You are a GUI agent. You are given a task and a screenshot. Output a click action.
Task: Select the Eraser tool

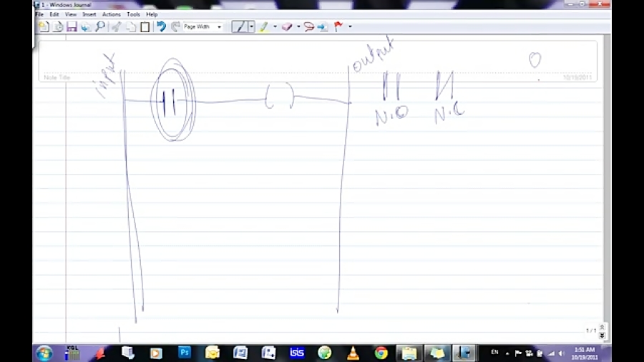[x=286, y=27]
